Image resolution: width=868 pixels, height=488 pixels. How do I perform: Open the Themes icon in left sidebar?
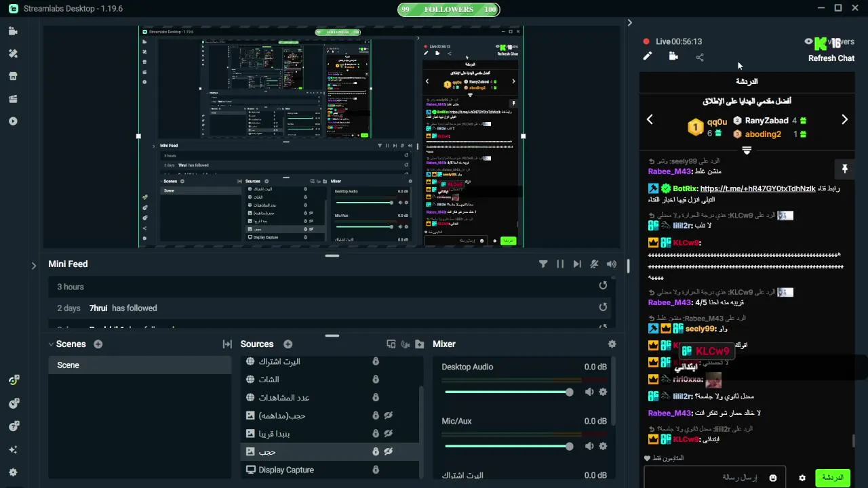coord(13,54)
